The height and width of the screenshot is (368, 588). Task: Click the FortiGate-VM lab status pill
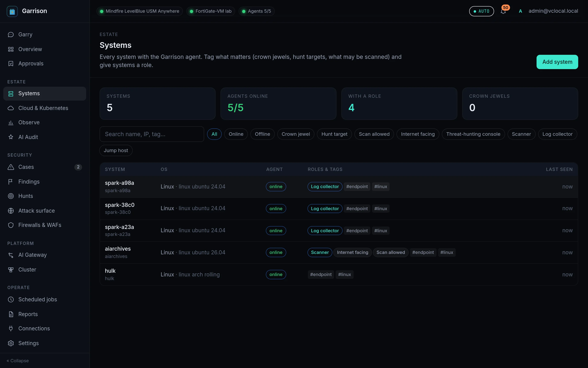tap(211, 11)
